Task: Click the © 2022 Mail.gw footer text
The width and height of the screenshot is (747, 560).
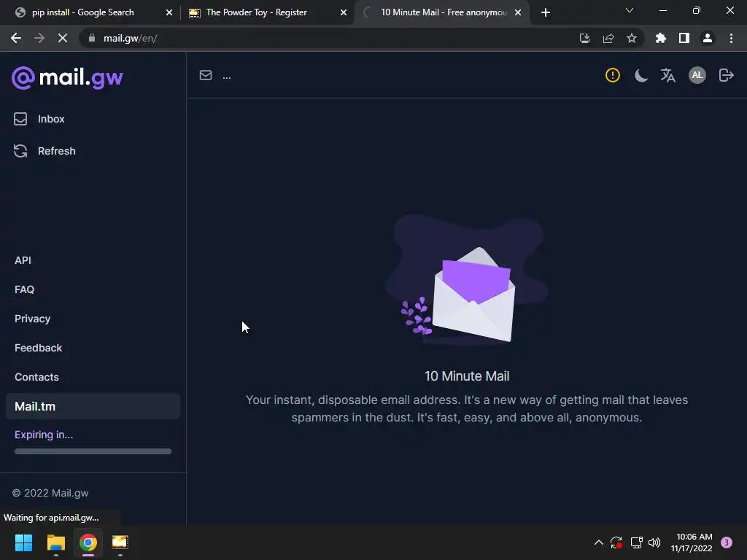Action: [x=50, y=493]
